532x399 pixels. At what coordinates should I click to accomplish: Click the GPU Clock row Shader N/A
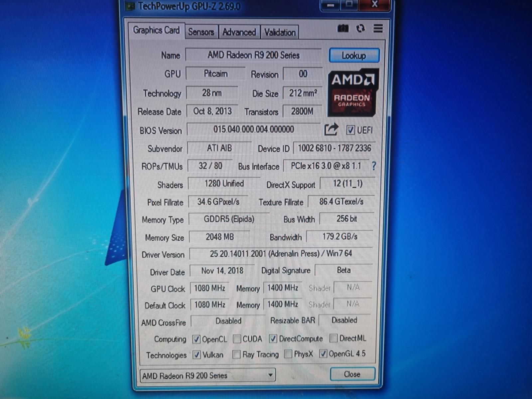click(353, 287)
